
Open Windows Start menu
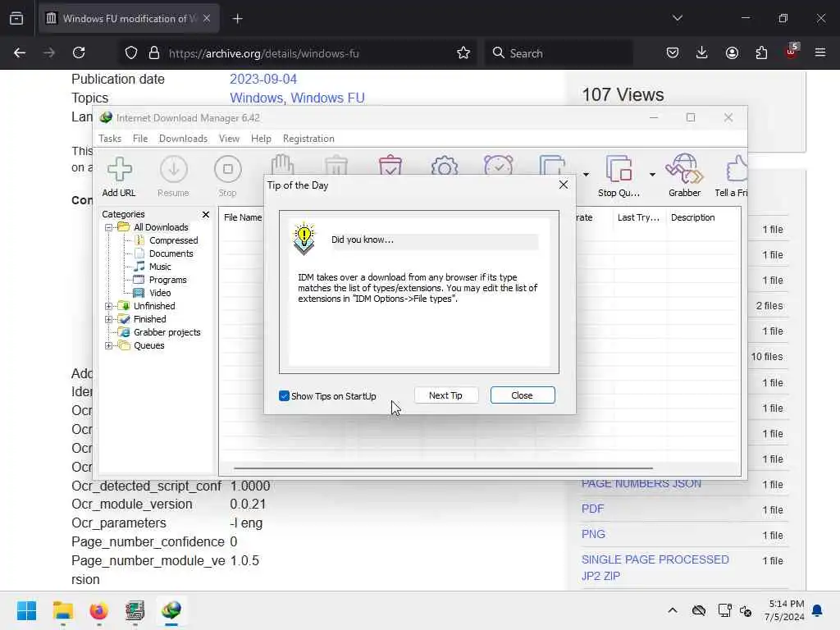[26, 610]
